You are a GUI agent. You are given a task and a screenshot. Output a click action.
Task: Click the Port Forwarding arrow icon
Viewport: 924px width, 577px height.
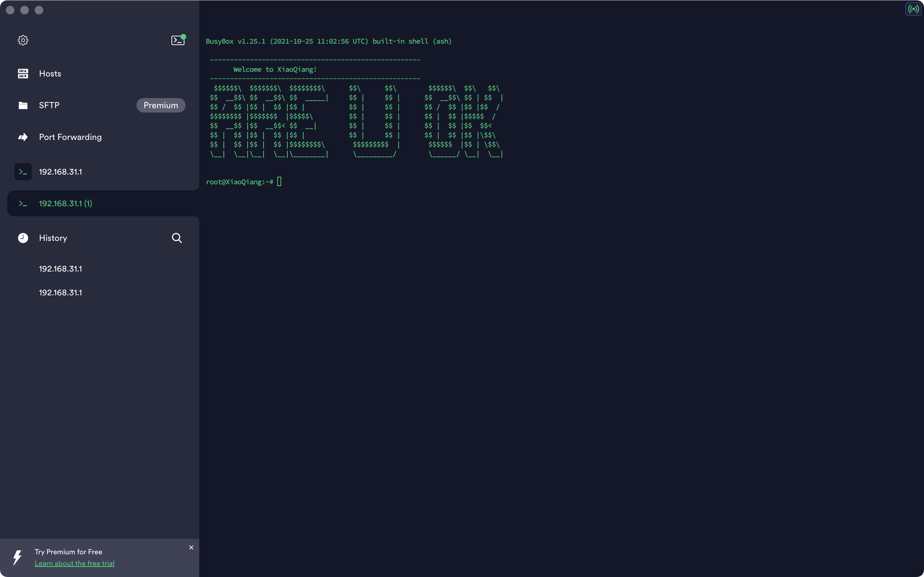[23, 137]
